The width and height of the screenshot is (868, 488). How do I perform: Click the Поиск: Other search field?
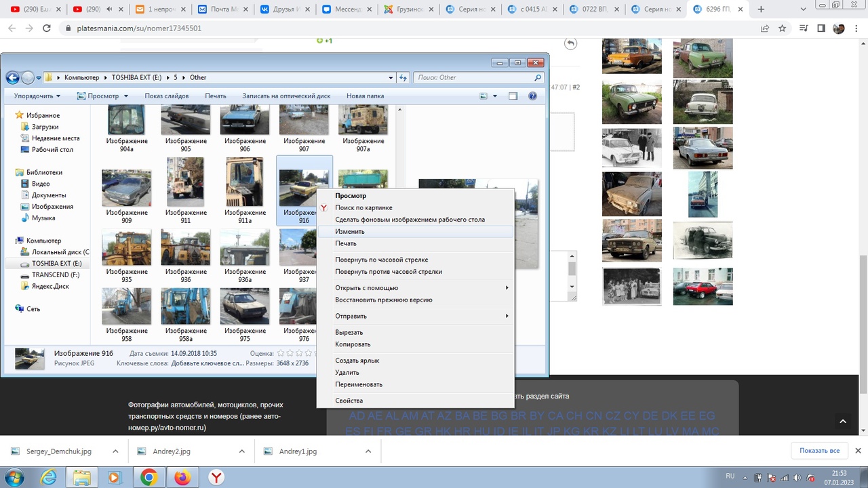475,77
